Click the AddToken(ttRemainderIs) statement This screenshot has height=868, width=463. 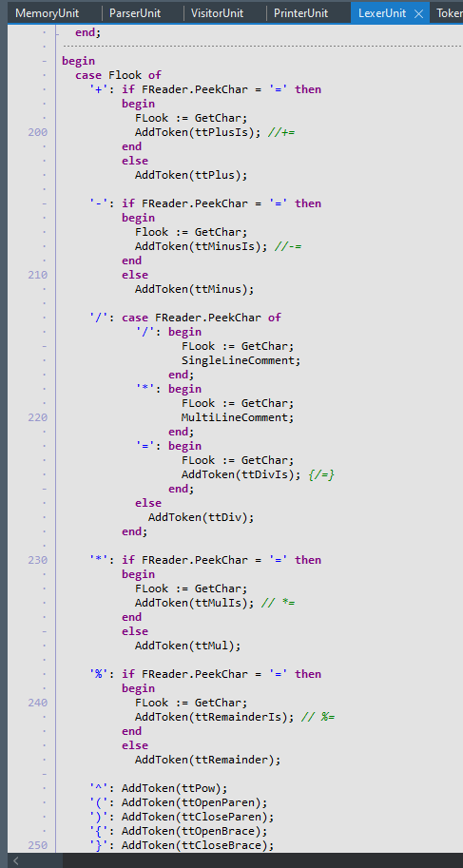(x=214, y=717)
